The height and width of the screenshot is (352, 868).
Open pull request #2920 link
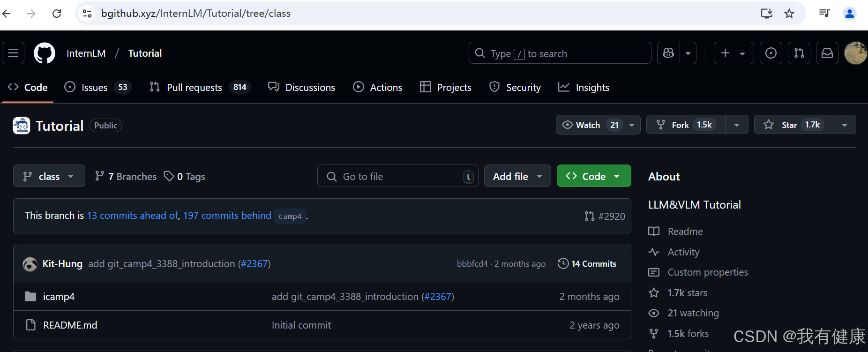tap(605, 216)
